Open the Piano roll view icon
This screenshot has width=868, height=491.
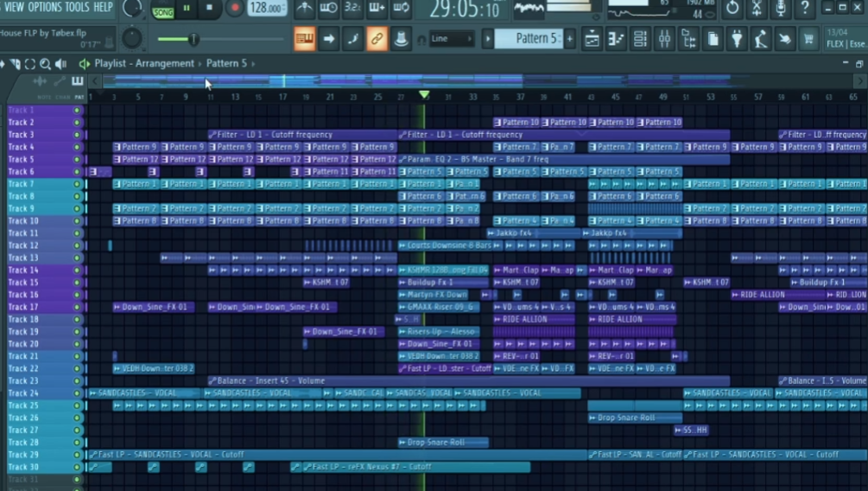(616, 39)
